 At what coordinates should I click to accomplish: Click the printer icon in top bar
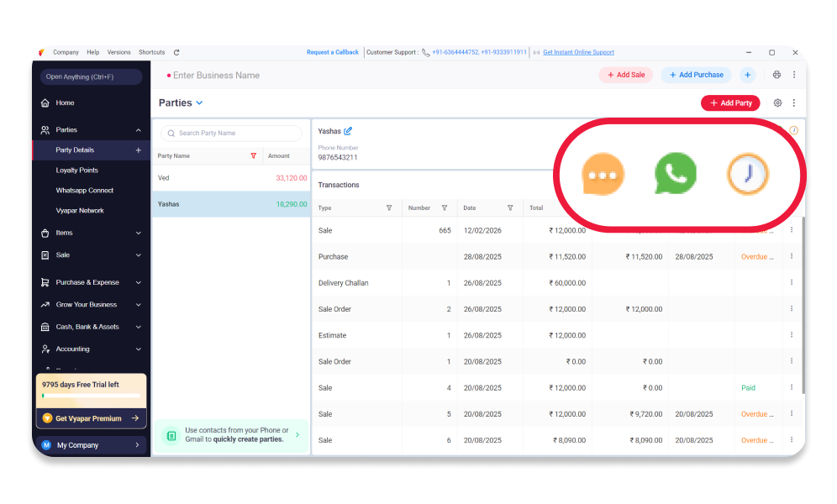click(776, 75)
